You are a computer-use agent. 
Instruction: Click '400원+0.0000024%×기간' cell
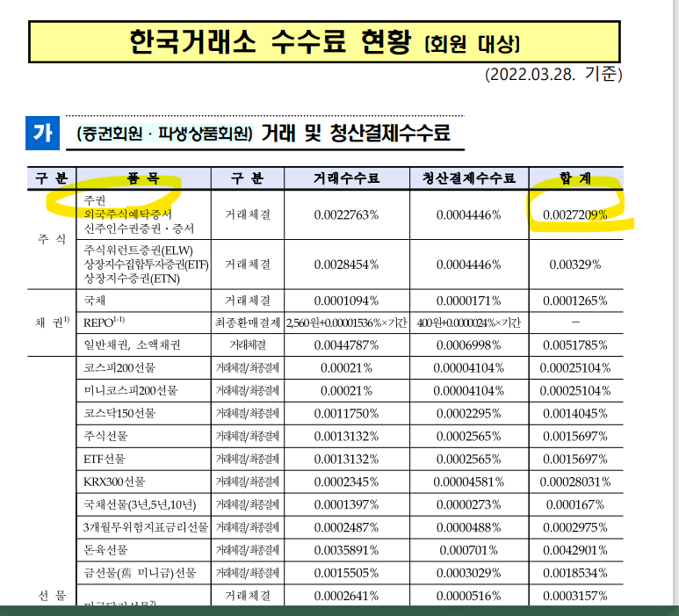click(468, 322)
